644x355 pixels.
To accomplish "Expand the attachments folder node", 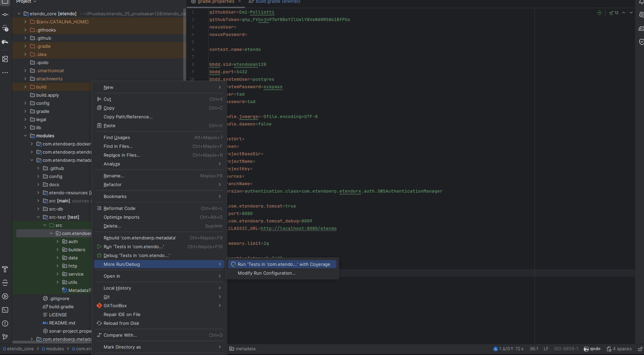I will click(x=25, y=79).
